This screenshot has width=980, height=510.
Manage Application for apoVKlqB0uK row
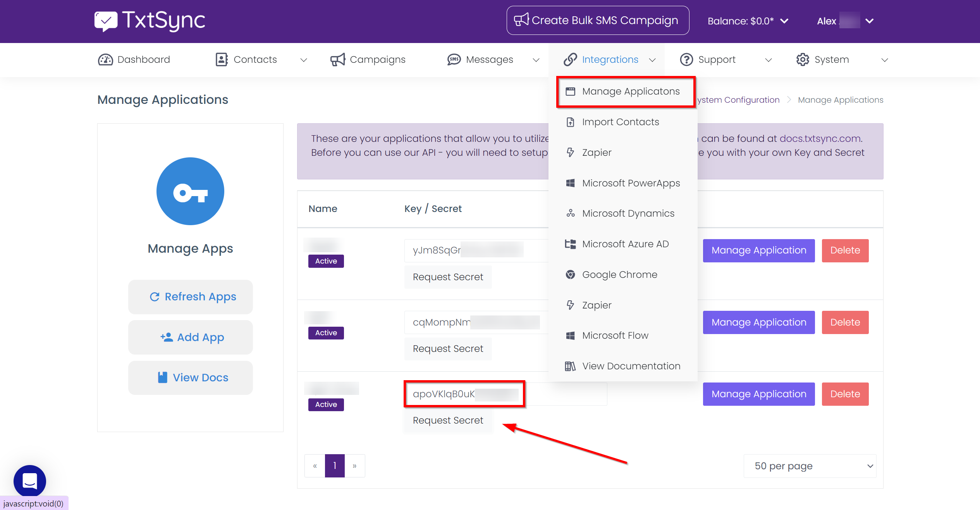(x=759, y=394)
